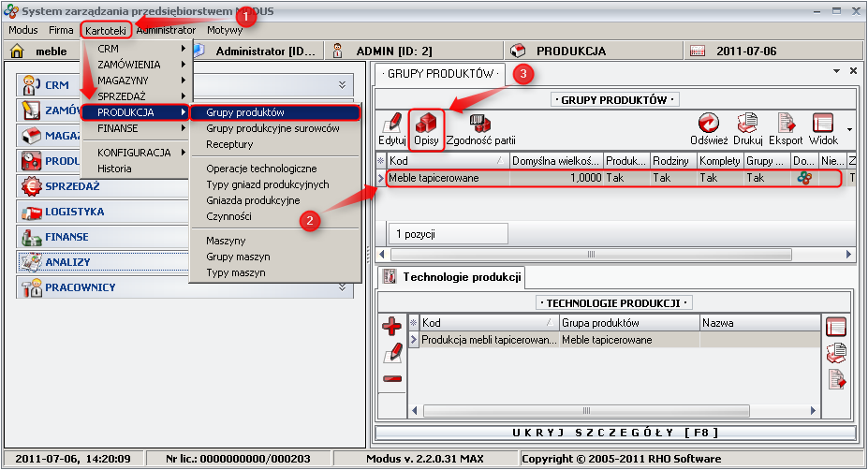This screenshot has width=868, height=470.
Task: Open the Widok view icon
Action: [823, 128]
